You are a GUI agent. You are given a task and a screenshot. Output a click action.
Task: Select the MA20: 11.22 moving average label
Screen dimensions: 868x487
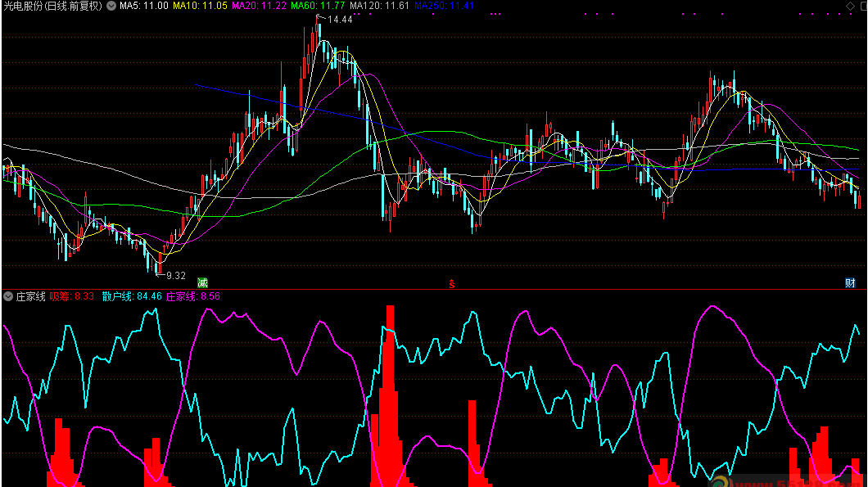tap(259, 6)
